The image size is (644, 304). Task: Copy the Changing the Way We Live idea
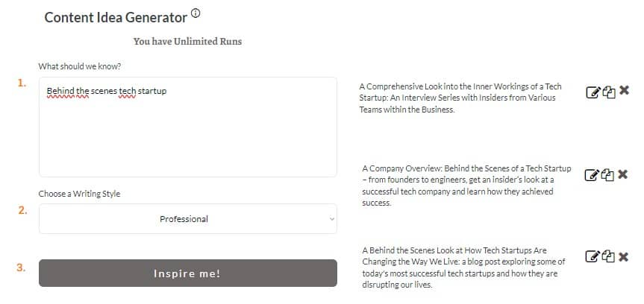(x=608, y=256)
